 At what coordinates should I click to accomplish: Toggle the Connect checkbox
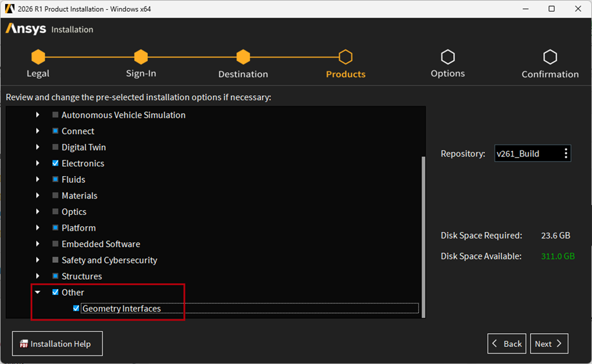[55, 131]
